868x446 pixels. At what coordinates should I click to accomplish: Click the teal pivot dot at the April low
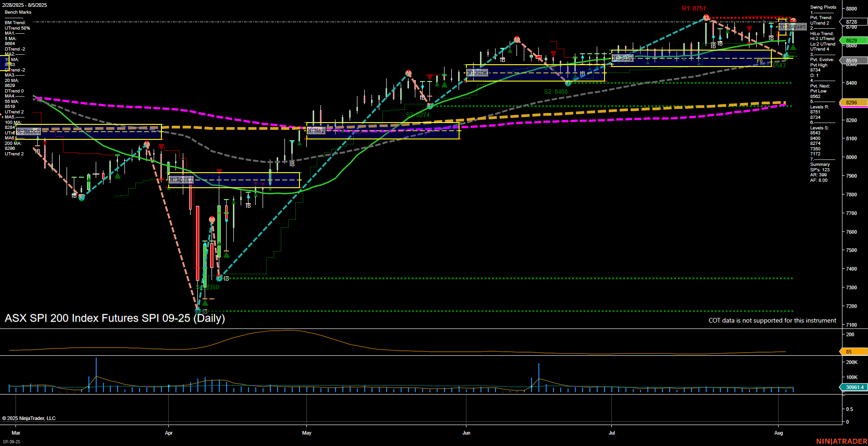tap(198, 310)
